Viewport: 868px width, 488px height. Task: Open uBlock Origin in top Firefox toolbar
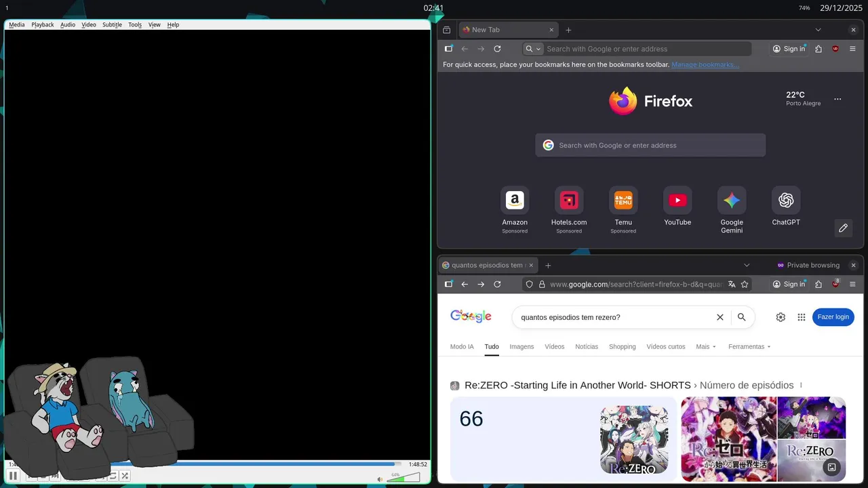[835, 49]
